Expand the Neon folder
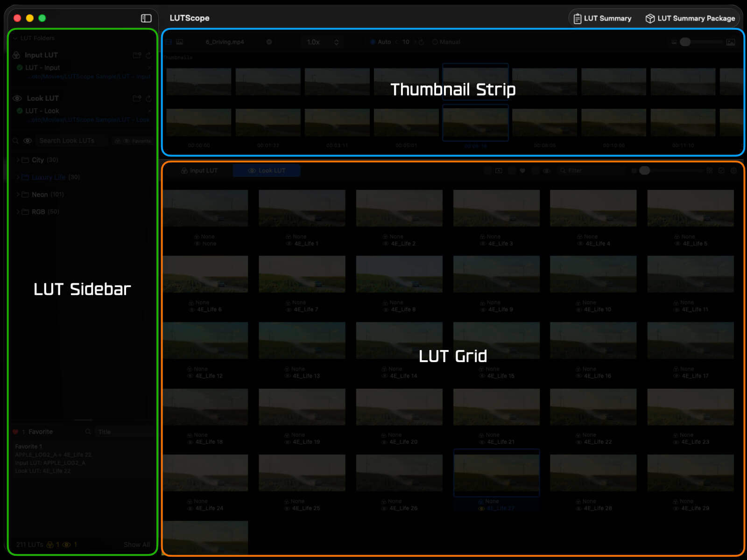This screenshot has width=747, height=560. click(x=18, y=195)
